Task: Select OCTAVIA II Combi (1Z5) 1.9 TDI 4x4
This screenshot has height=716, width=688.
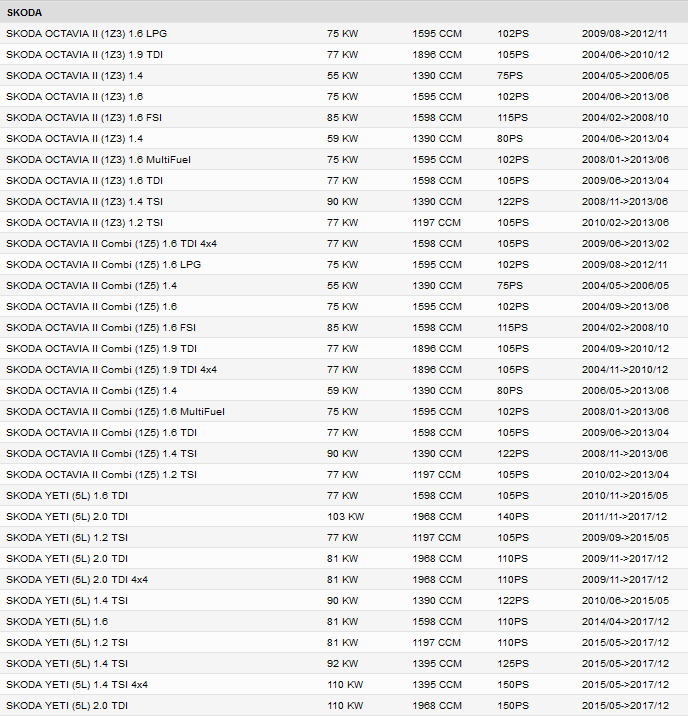Action: (344, 370)
